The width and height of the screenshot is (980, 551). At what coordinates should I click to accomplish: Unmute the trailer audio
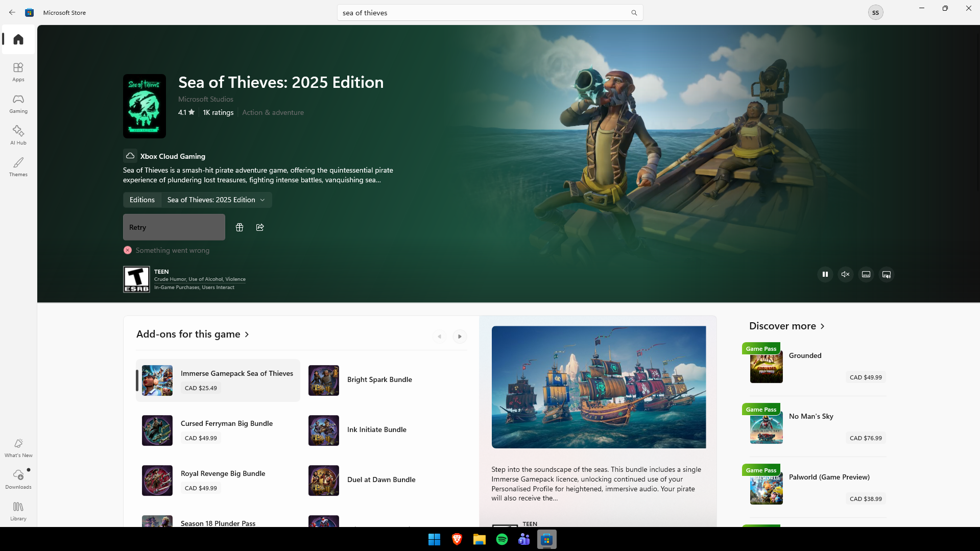pyautogui.click(x=846, y=274)
